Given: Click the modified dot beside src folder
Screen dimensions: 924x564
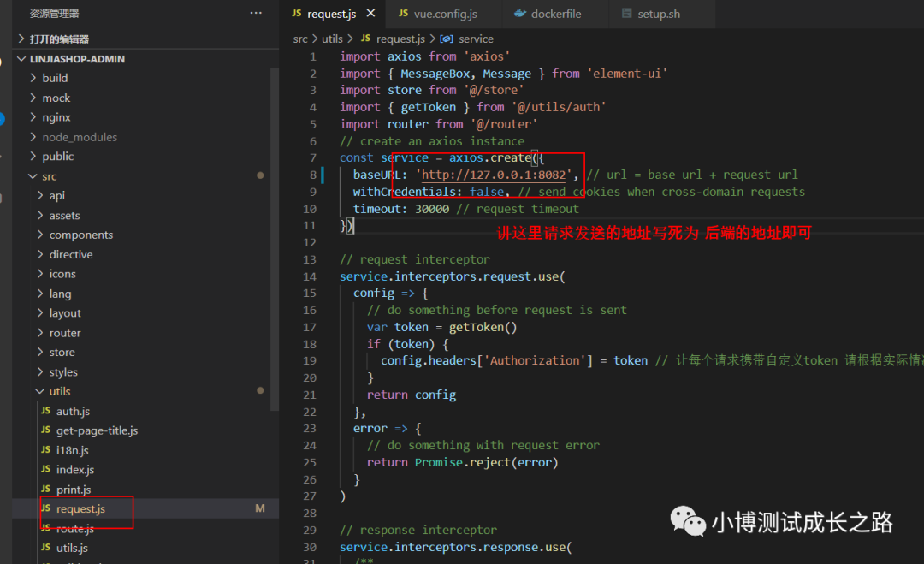Looking at the screenshot, I should tap(260, 175).
